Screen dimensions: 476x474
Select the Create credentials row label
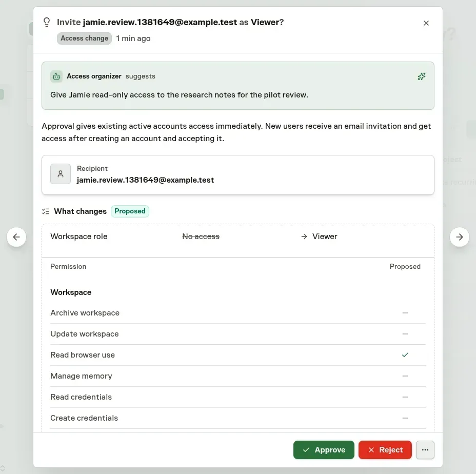point(84,418)
